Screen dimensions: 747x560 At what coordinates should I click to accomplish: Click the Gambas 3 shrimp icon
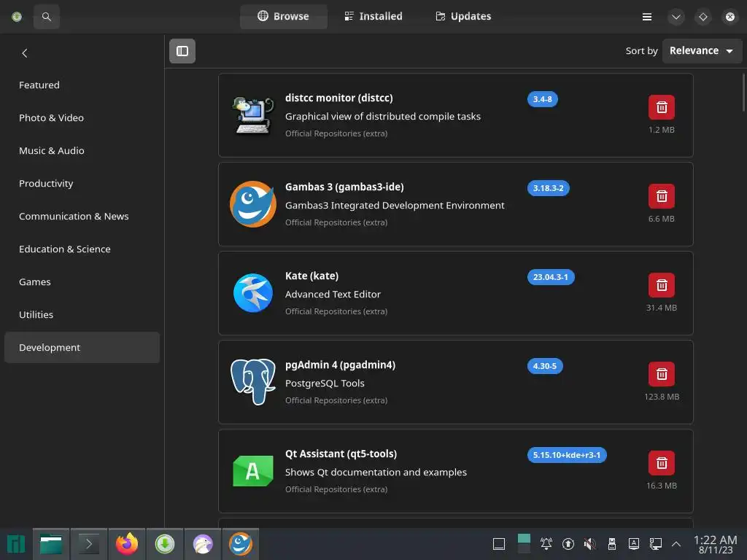(253, 204)
